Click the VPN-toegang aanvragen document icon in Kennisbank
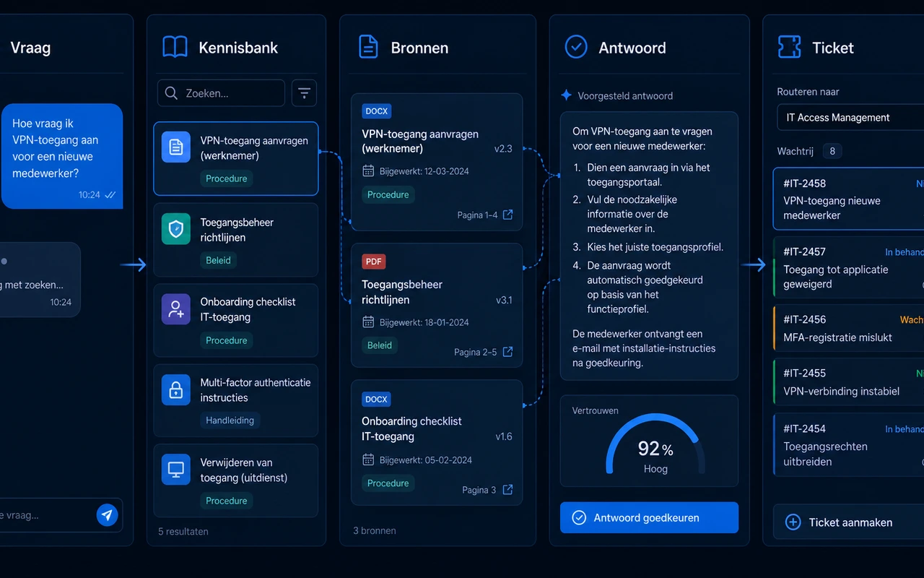 point(176,147)
